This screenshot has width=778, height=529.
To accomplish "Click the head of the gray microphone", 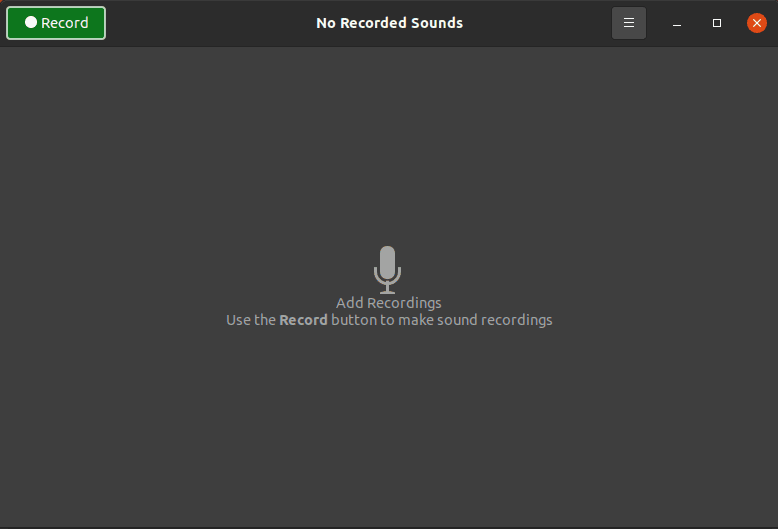I will coord(388,260).
